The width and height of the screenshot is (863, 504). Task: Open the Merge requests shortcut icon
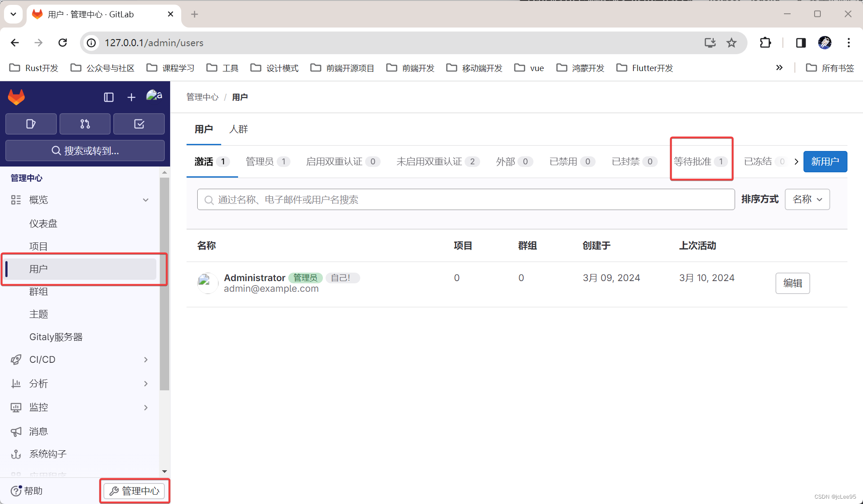click(85, 124)
